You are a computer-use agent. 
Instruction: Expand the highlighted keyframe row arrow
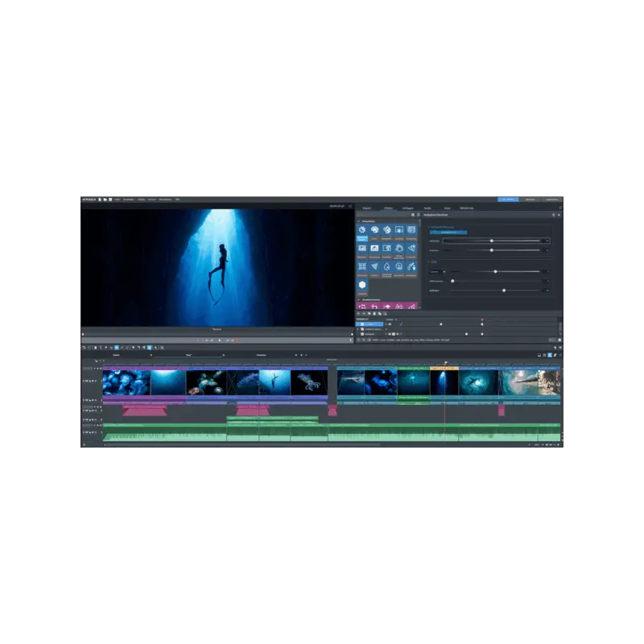(358, 324)
